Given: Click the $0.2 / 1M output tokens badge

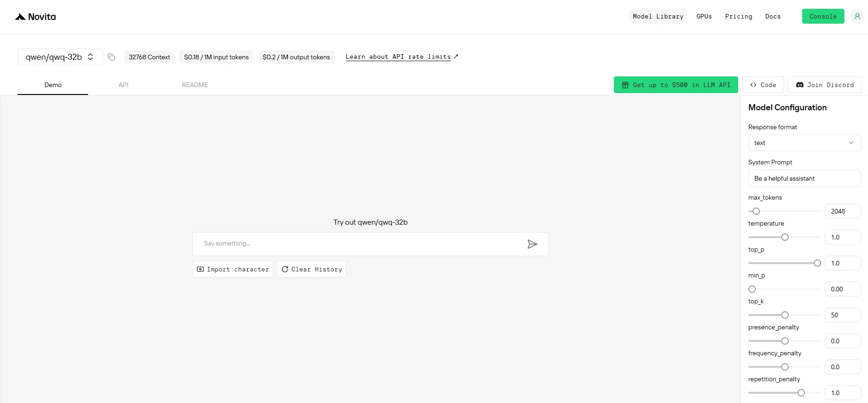Looking at the screenshot, I should coord(296,57).
